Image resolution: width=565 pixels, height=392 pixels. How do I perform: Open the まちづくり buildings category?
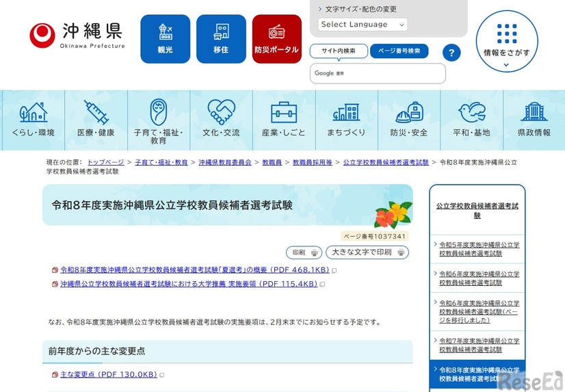tap(346, 120)
